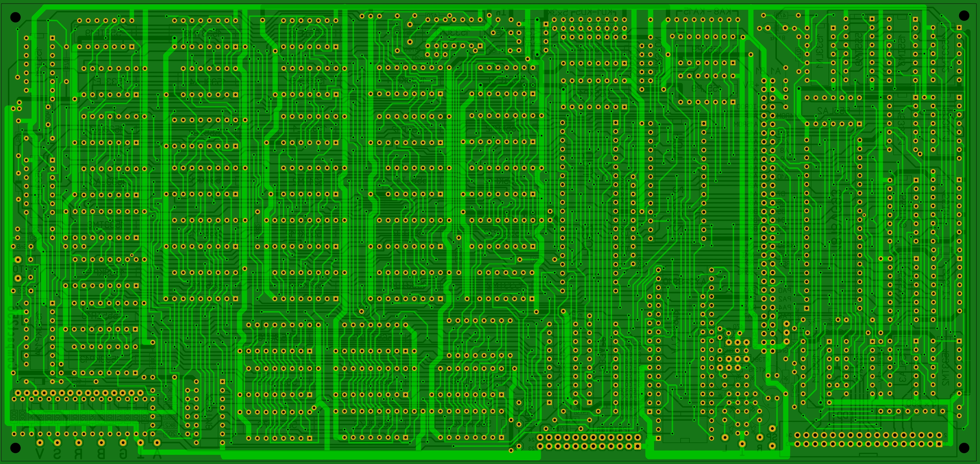Select the large pad above bottom-left letter R
Viewport: 980px width, 464px height.
[x=79, y=443]
